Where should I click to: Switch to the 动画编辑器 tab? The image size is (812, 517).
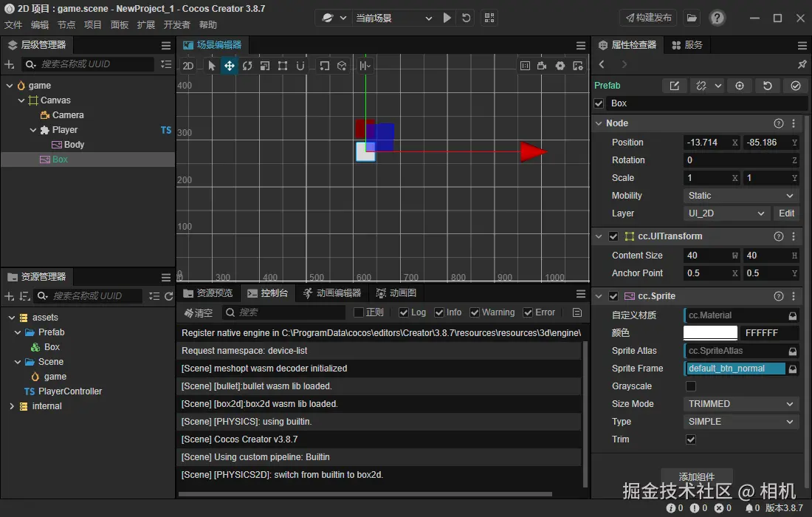tap(332, 293)
